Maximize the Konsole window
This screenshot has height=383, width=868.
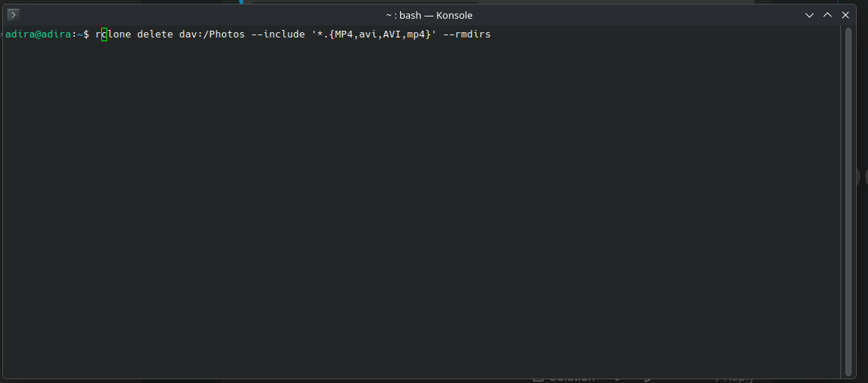828,15
